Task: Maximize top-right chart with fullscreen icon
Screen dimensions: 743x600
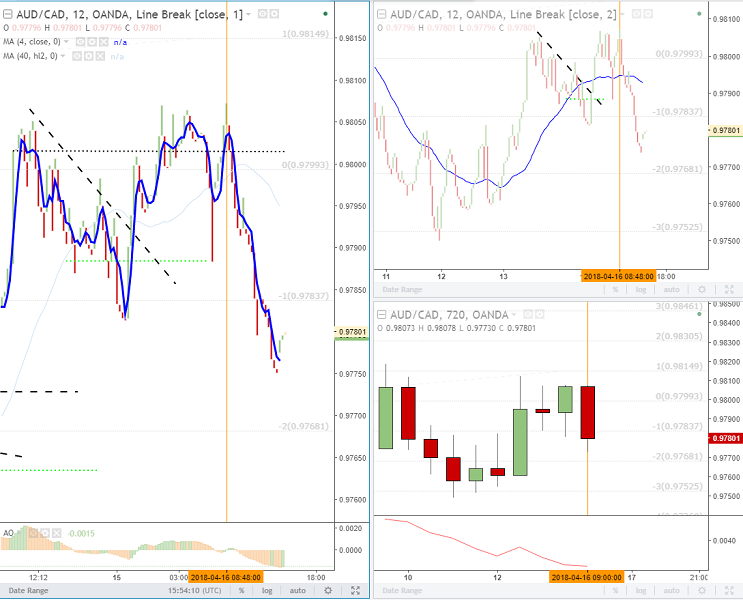Action: [x=729, y=290]
